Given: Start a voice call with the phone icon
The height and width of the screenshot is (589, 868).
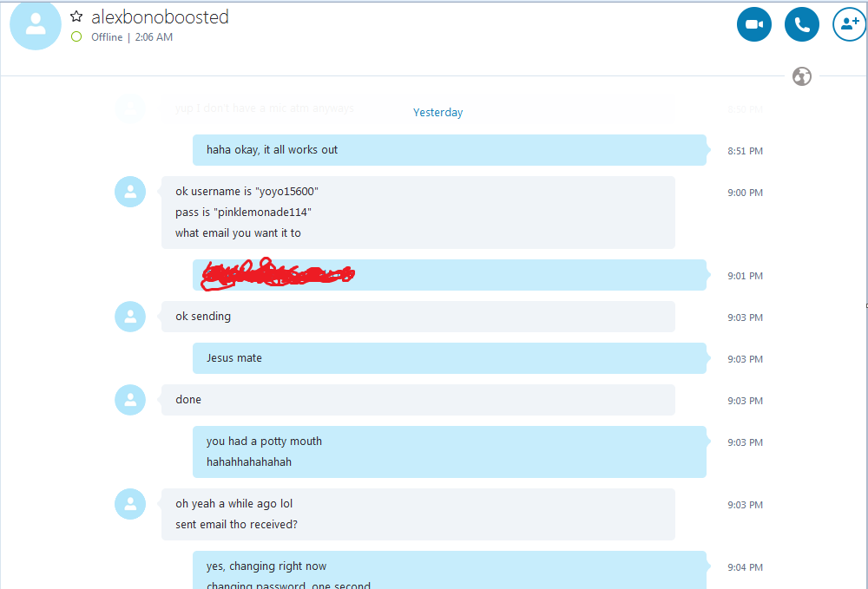Looking at the screenshot, I should pyautogui.click(x=801, y=24).
